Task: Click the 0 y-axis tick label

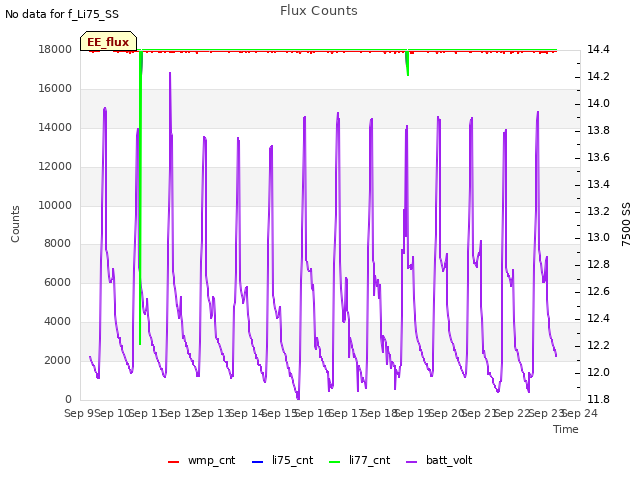Action: pos(68,399)
